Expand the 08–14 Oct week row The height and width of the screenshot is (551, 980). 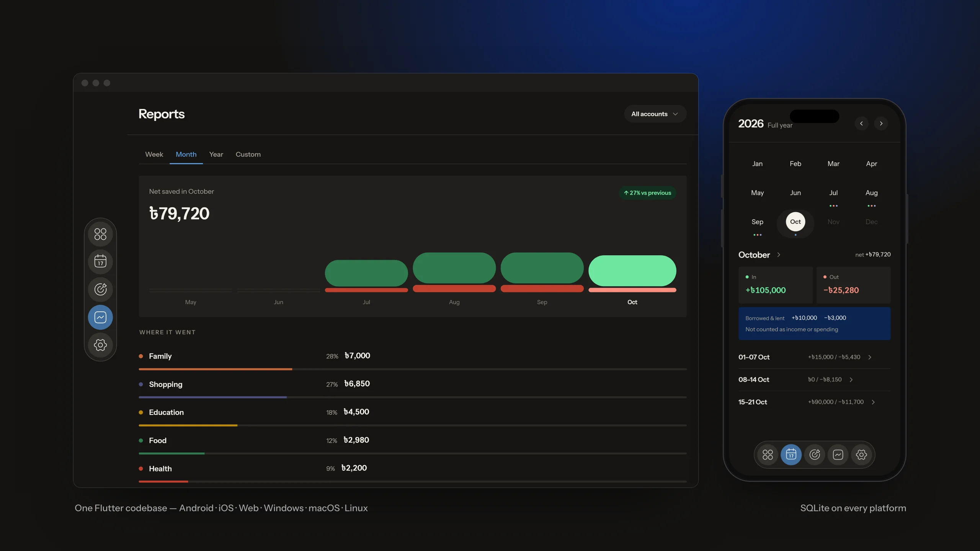coord(814,380)
